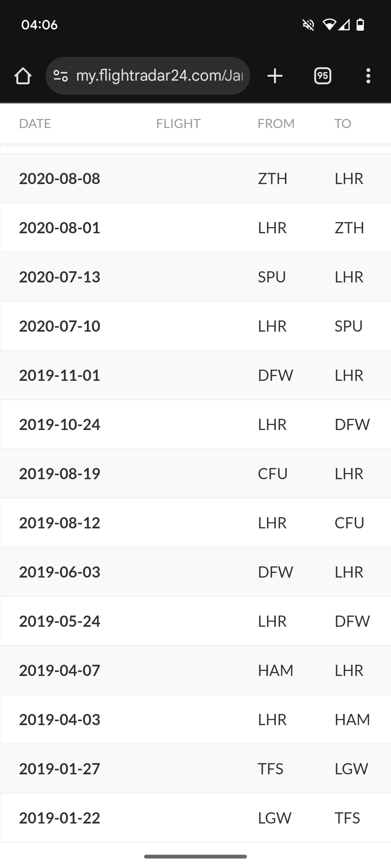Select the 2019-11-01 DFW to LHR flight
391x868 pixels.
(x=195, y=375)
